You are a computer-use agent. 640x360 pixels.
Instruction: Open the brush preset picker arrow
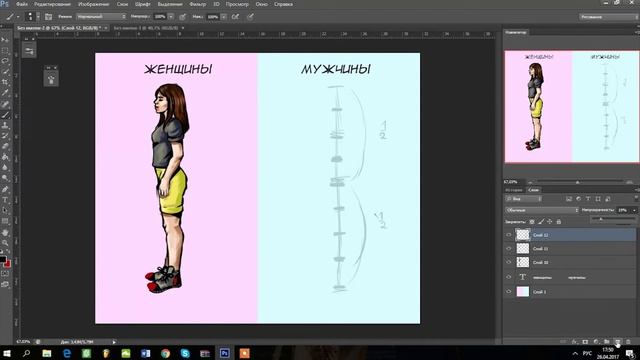(x=38, y=17)
